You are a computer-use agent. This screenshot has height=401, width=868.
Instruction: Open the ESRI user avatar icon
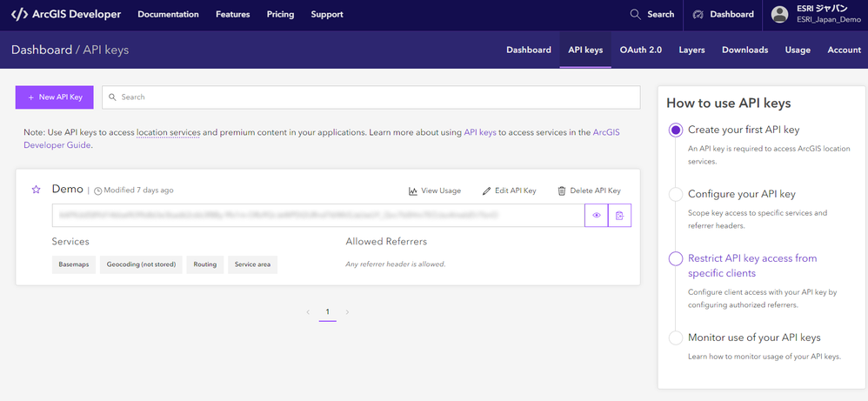pos(779,15)
